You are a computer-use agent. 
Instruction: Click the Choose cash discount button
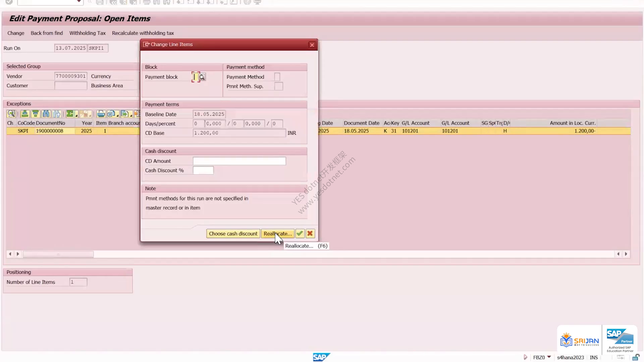[233, 234]
